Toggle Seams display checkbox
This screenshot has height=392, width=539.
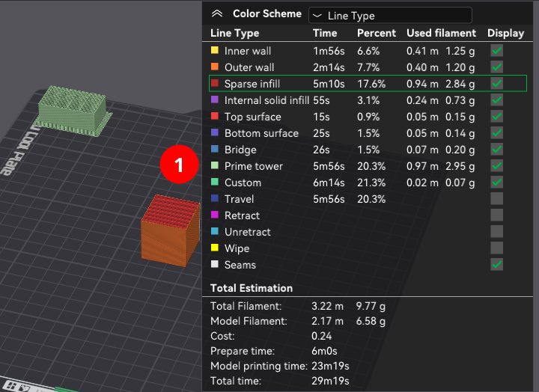click(x=496, y=264)
